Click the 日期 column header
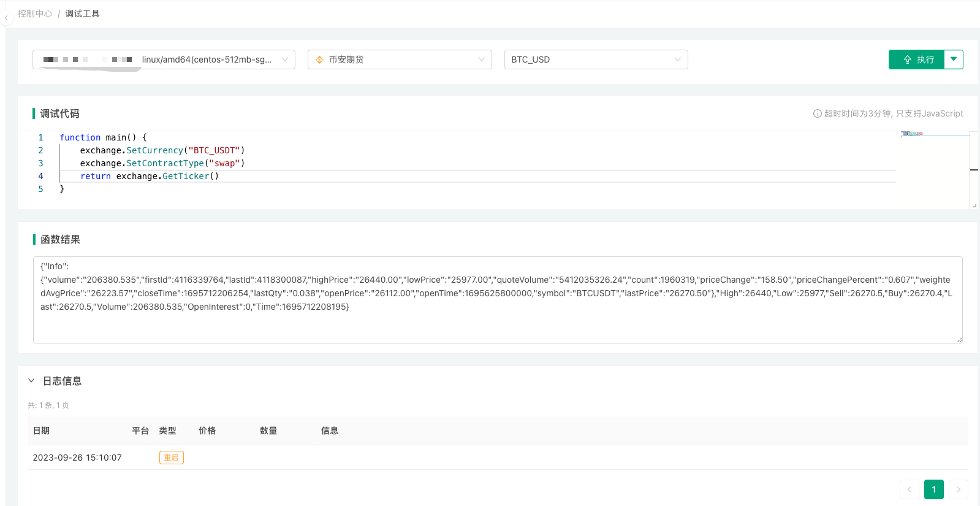 41,431
